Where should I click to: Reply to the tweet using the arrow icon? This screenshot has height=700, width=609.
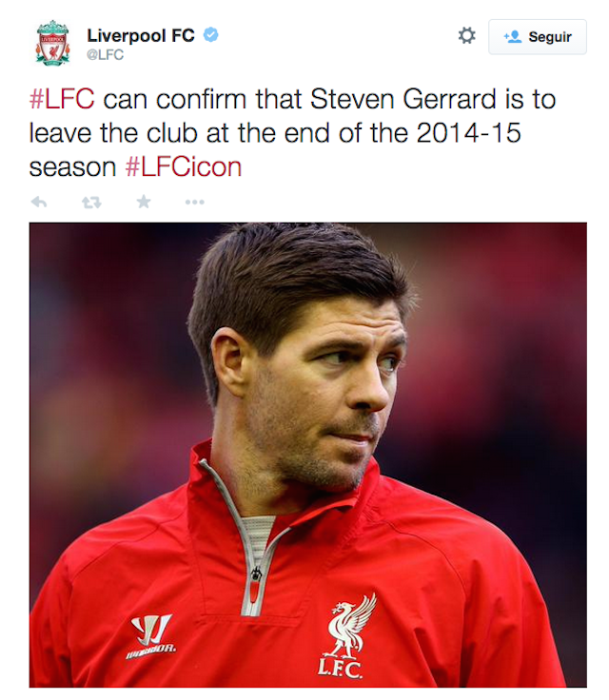click(x=39, y=203)
